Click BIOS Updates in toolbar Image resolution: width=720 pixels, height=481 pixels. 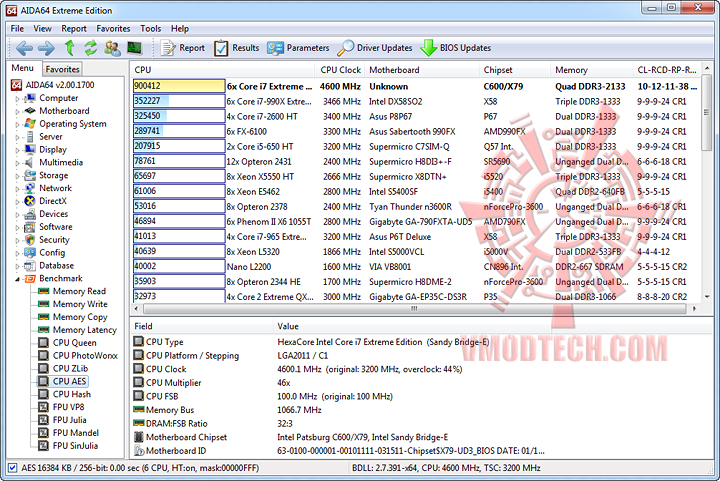click(x=456, y=48)
